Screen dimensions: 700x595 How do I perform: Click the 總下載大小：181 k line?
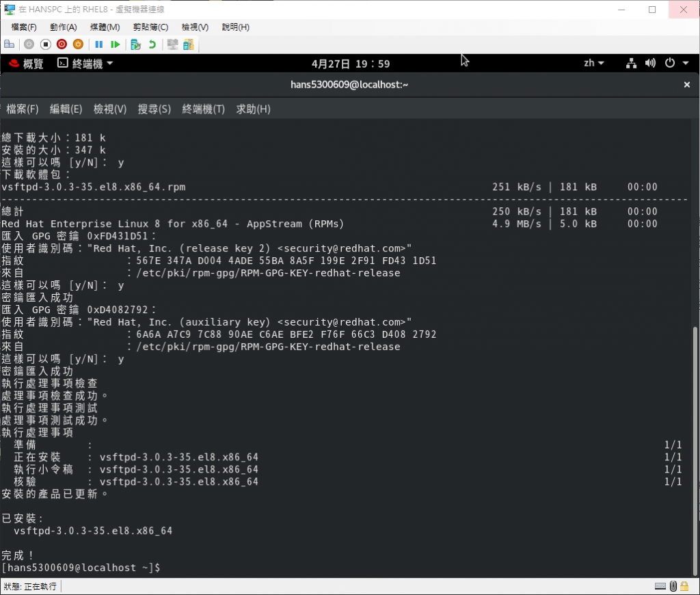pyautogui.click(x=53, y=138)
